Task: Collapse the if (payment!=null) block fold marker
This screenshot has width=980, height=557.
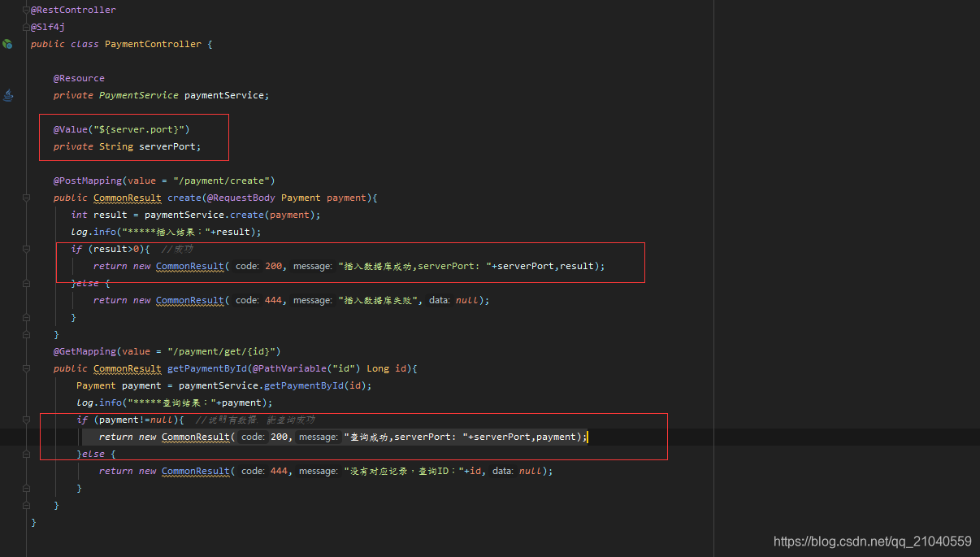Action: 26,420
